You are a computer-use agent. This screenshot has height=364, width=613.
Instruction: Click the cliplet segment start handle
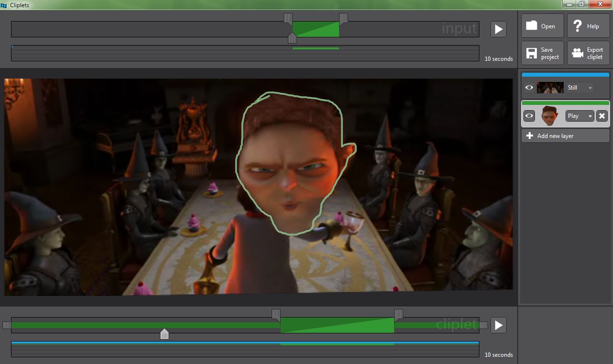click(276, 314)
